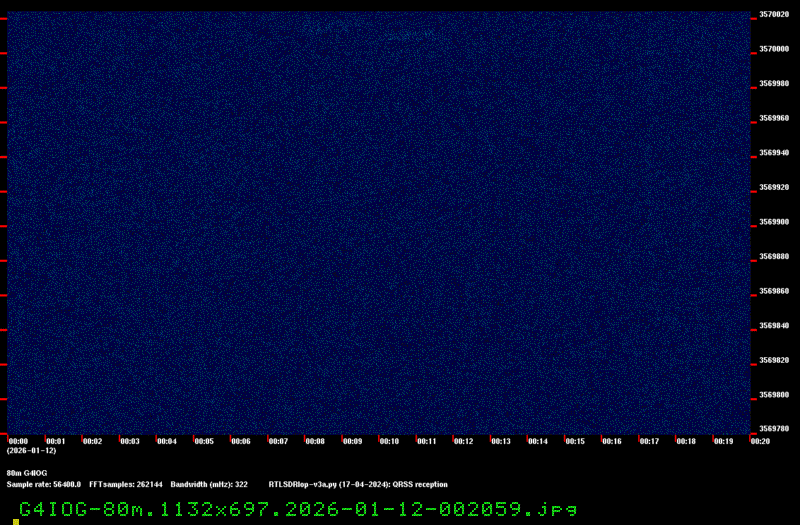
Task: Select the 00:08 time axis label
Action: click(x=315, y=441)
